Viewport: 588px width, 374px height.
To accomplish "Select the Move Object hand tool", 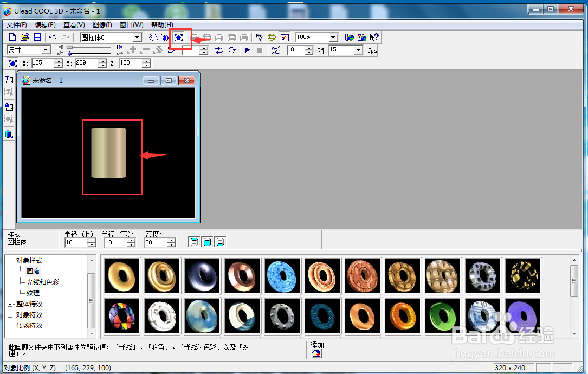I will coord(153,37).
